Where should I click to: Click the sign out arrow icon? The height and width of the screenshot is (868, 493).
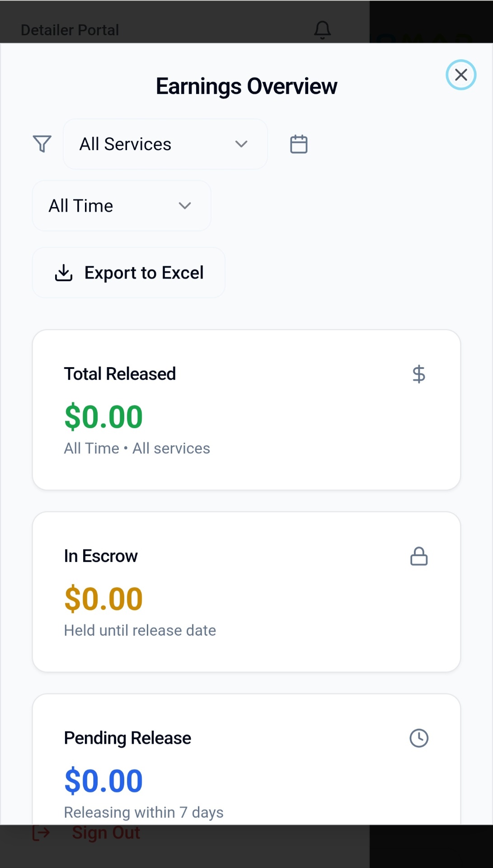(41, 833)
